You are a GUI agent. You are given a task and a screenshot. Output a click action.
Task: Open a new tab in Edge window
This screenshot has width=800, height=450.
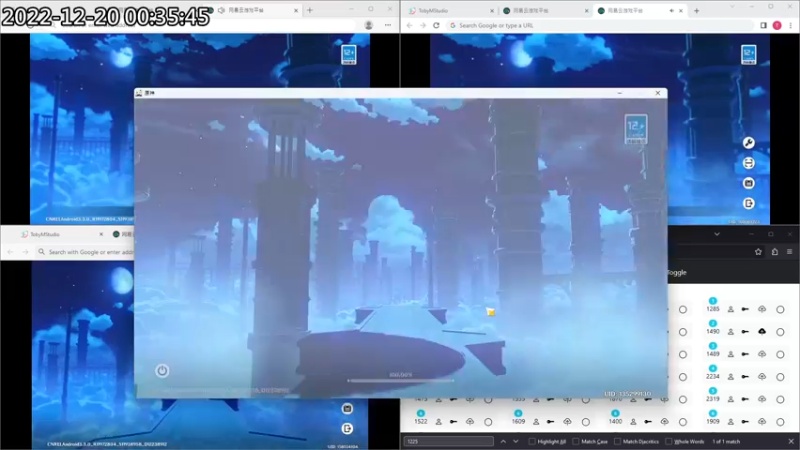310,10
